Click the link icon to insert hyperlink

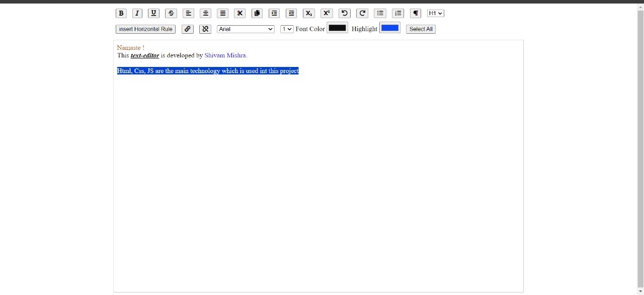[x=188, y=29]
